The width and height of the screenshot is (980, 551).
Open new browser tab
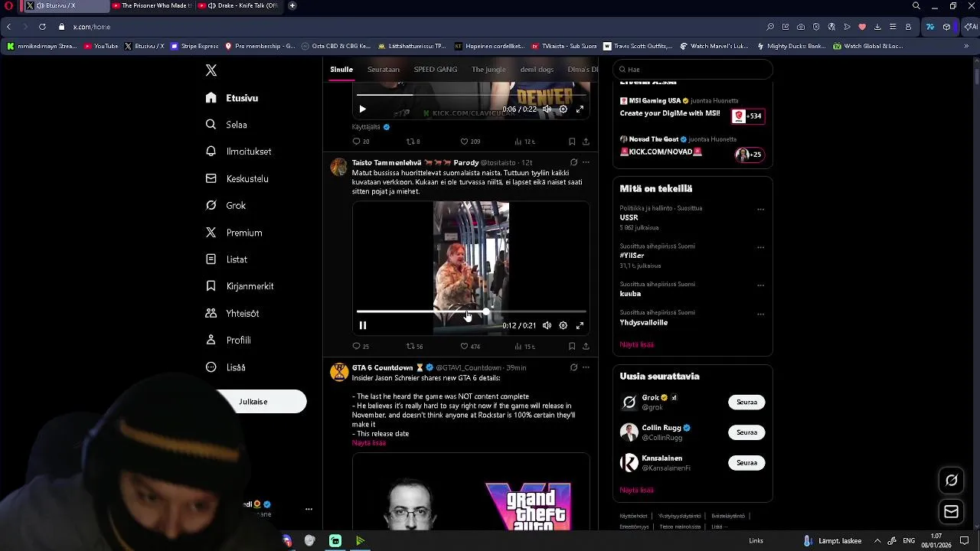click(x=292, y=5)
